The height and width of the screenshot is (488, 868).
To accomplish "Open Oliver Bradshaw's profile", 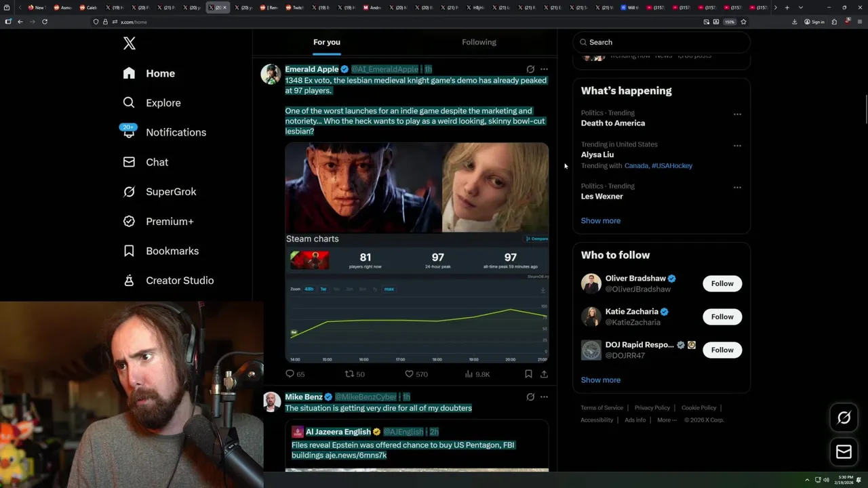I will (x=635, y=279).
